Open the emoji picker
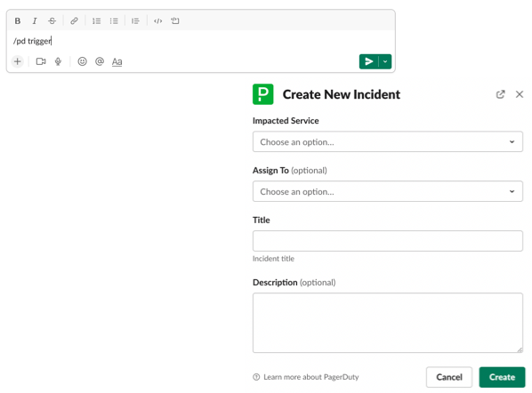The image size is (532, 393). 82,61
